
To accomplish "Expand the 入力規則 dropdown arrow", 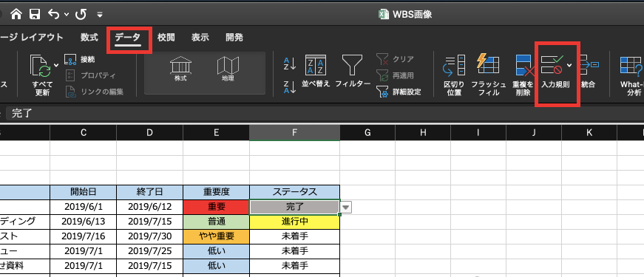I will coord(569,65).
